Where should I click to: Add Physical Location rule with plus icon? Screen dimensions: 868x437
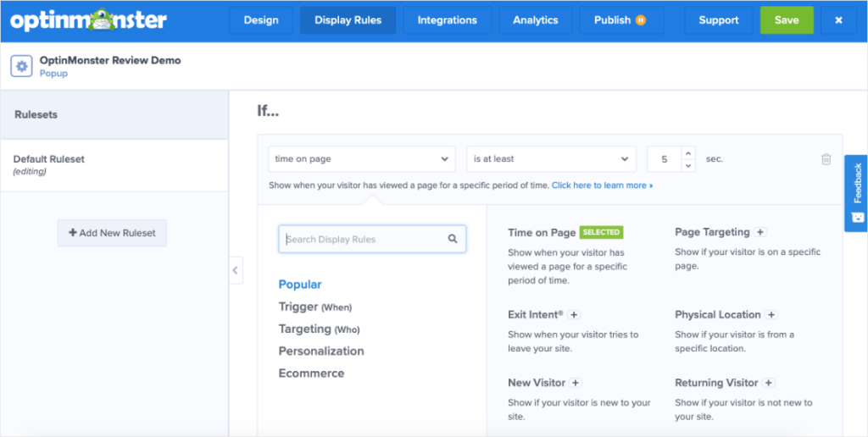coord(771,315)
